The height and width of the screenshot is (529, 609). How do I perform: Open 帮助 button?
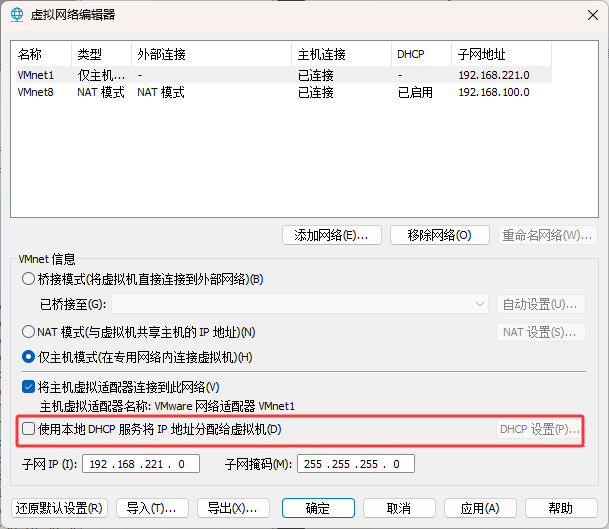point(561,508)
